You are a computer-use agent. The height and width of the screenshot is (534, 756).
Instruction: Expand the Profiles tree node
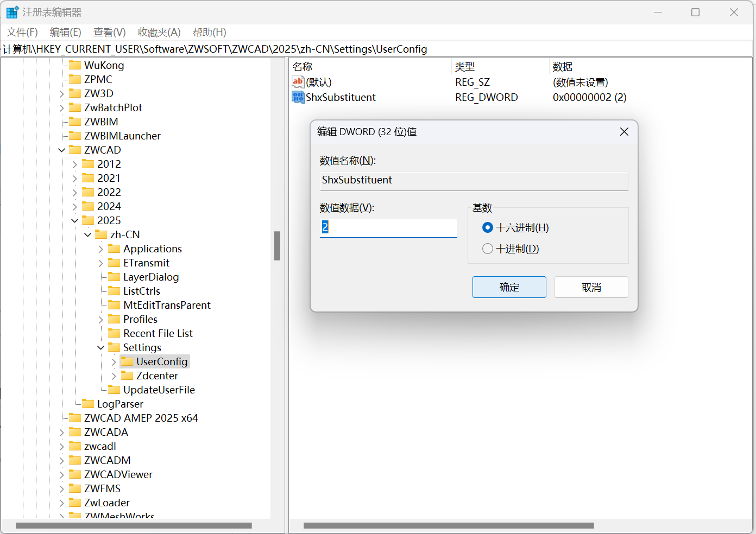coord(101,320)
